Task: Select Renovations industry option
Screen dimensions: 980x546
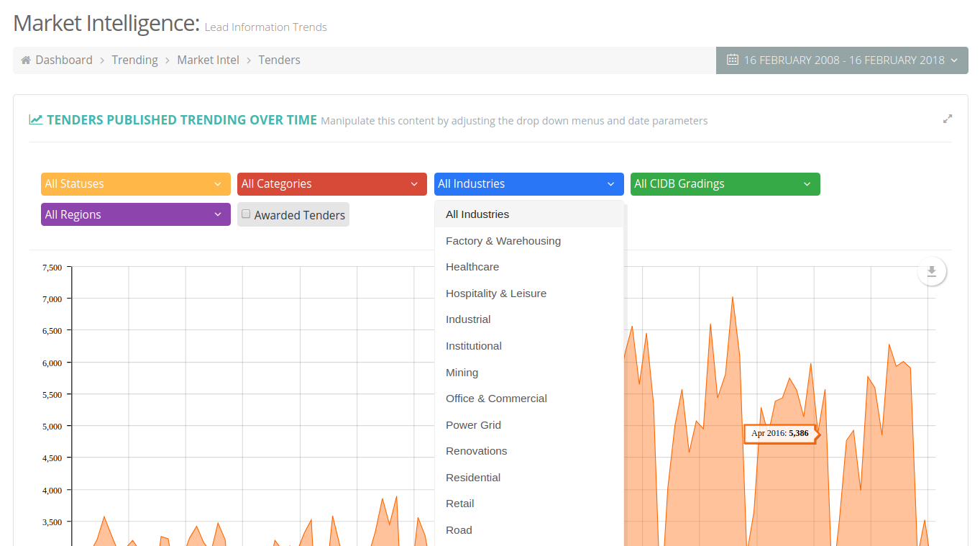Action: coord(528,451)
